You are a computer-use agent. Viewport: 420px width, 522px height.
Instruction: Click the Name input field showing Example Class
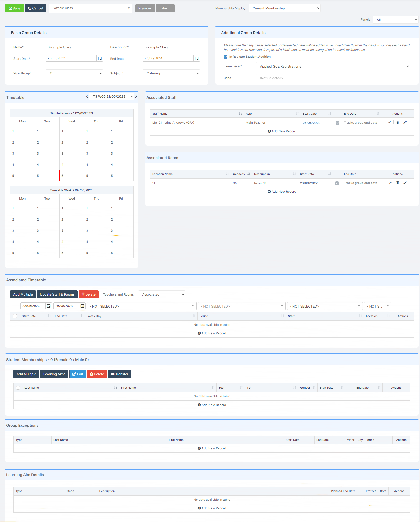[74, 47]
